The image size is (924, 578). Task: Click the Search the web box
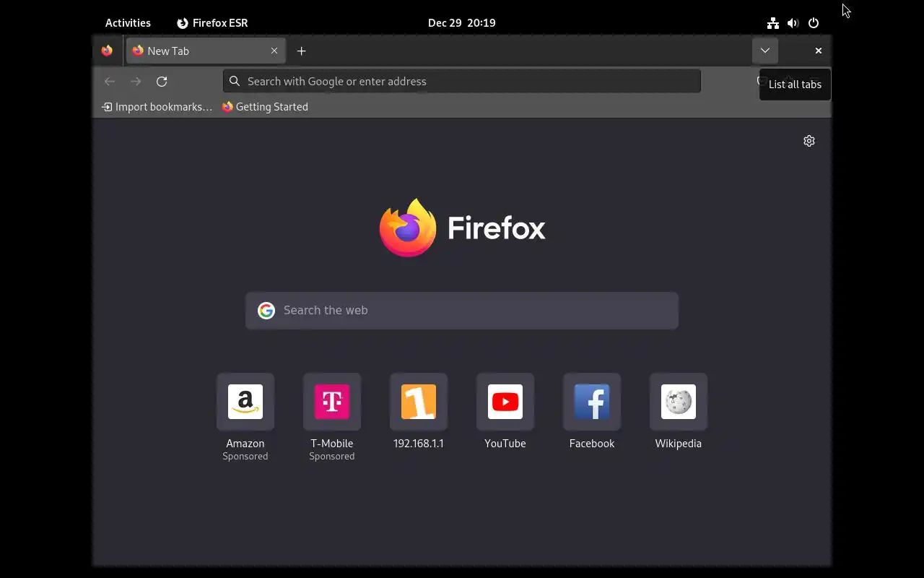[x=462, y=311]
